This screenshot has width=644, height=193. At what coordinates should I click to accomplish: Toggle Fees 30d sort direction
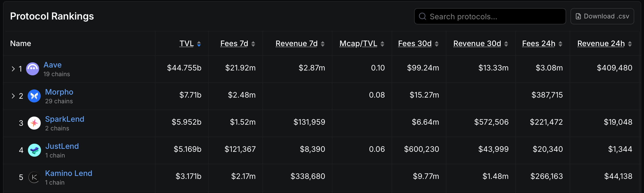pyautogui.click(x=437, y=43)
